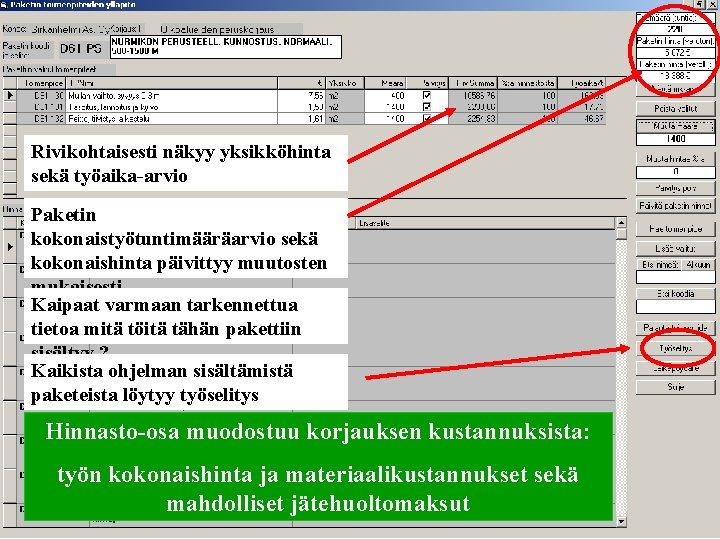
Task: Click the Nimi column header
Action: point(172,83)
